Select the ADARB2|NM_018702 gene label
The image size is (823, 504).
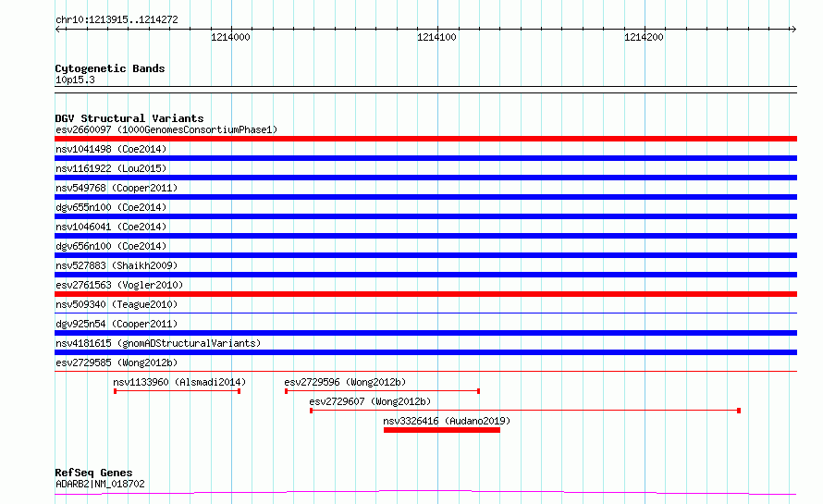(100, 484)
